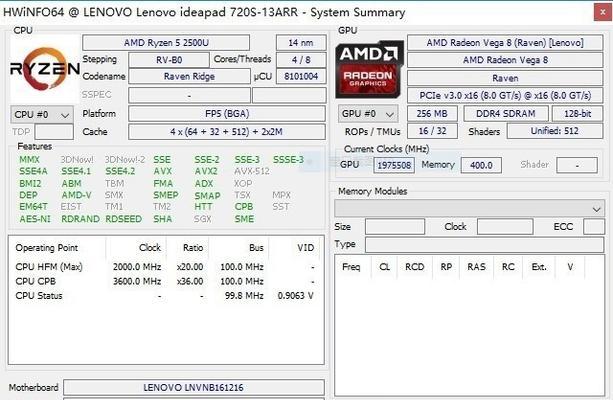
Task: Click the Memory clock value 400.0
Action: click(x=481, y=165)
